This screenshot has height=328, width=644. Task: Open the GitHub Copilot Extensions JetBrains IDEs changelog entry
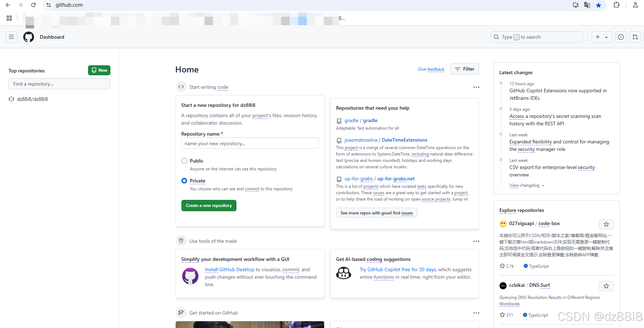[x=558, y=94]
